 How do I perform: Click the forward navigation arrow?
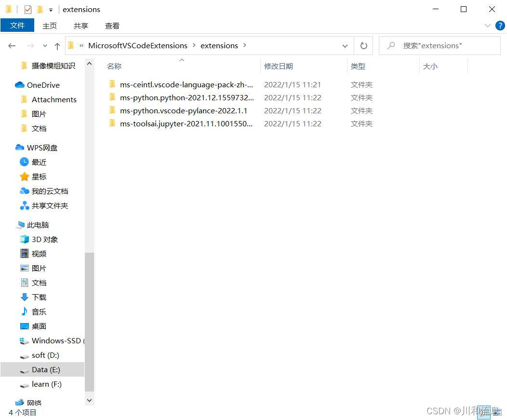pos(30,46)
